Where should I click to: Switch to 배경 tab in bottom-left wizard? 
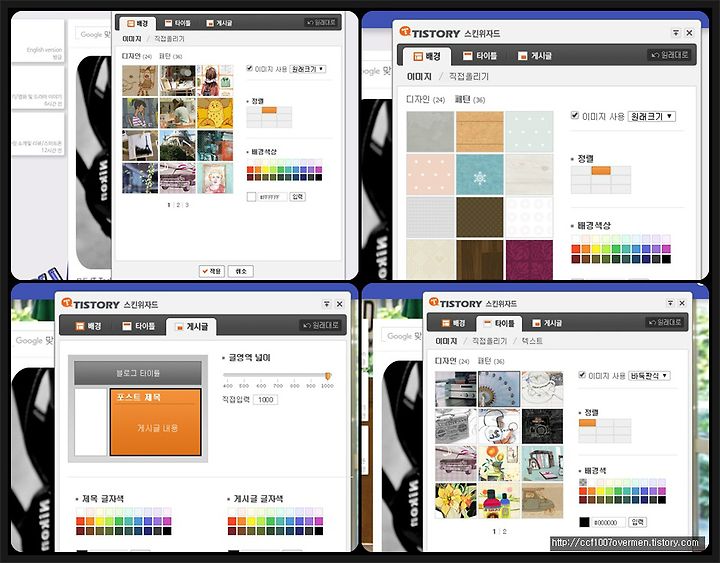point(88,326)
